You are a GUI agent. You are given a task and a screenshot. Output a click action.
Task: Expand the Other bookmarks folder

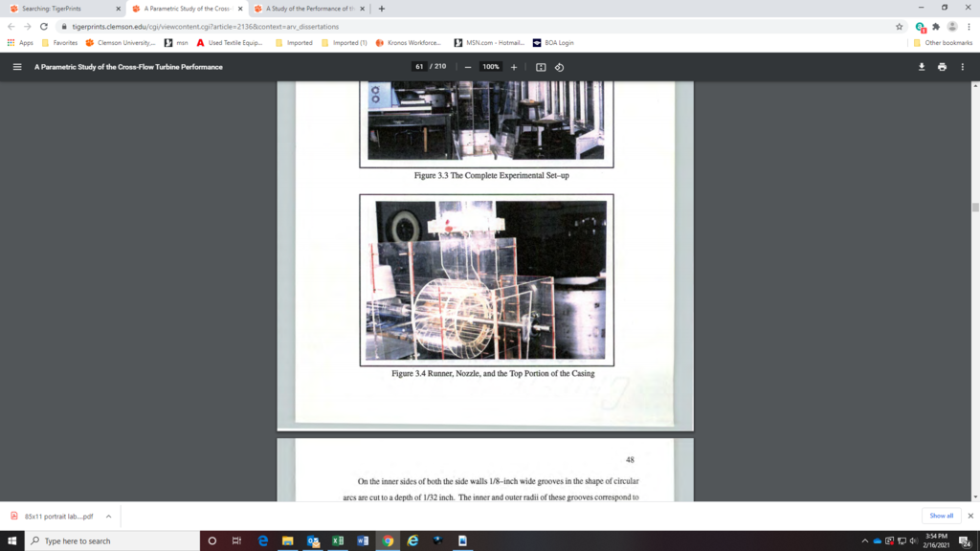(943, 42)
